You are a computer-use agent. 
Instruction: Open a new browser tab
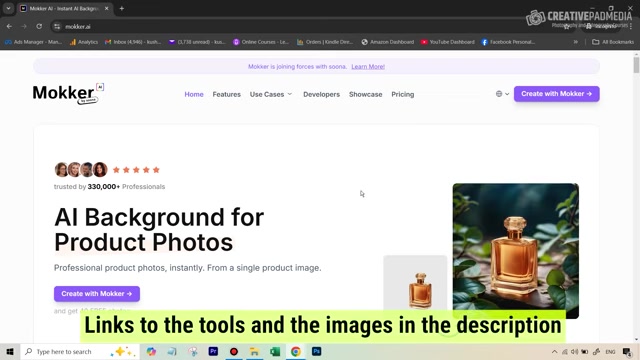coord(122,8)
